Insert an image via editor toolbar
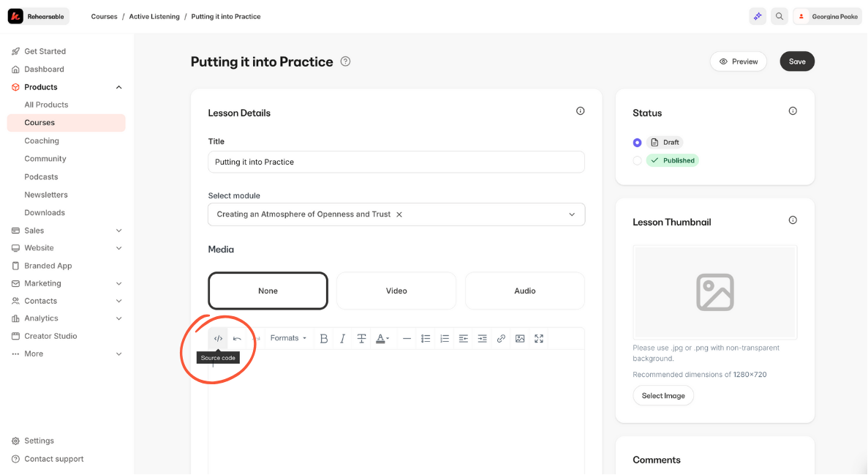Screen dimensions: 868x475 [x=520, y=339]
